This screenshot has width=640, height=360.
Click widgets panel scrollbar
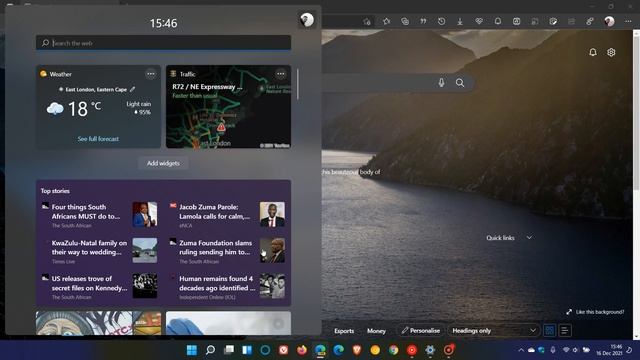click(298, 84)
